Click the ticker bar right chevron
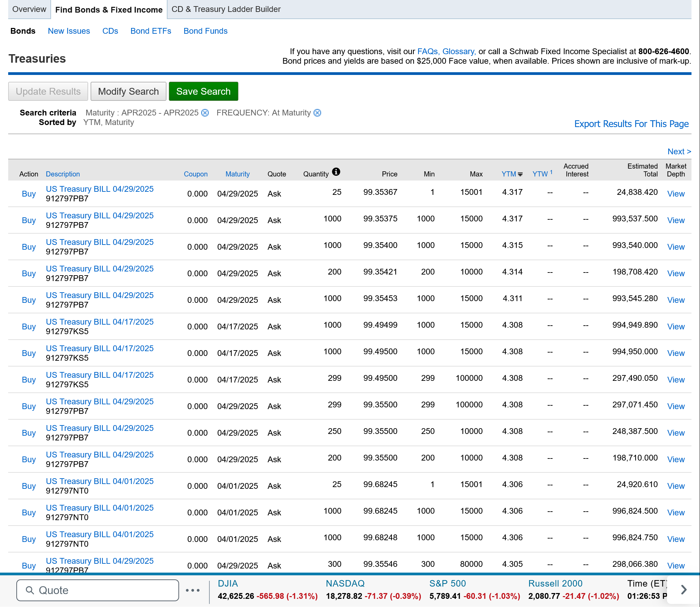The width and height of the screenshot is (700, 607). 683,590
